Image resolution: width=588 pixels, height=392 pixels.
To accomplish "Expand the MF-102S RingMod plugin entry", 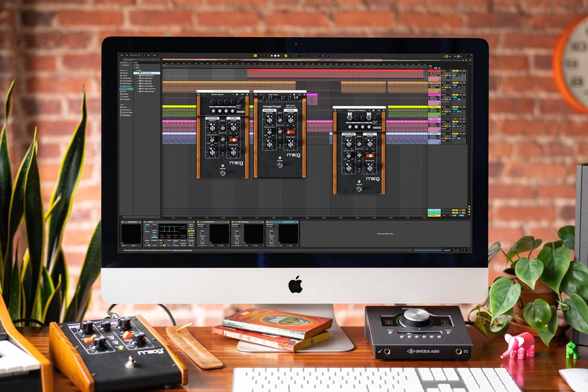I will 138,75.
